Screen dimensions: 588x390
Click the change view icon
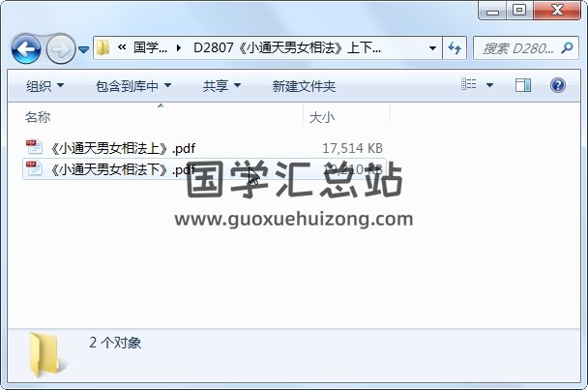pos(469,84)
